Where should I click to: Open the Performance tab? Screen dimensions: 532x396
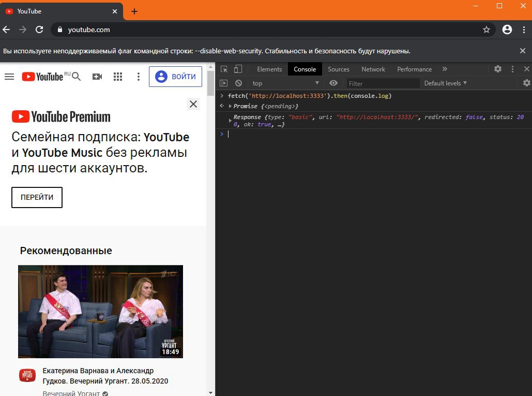(x=414, y=69)
